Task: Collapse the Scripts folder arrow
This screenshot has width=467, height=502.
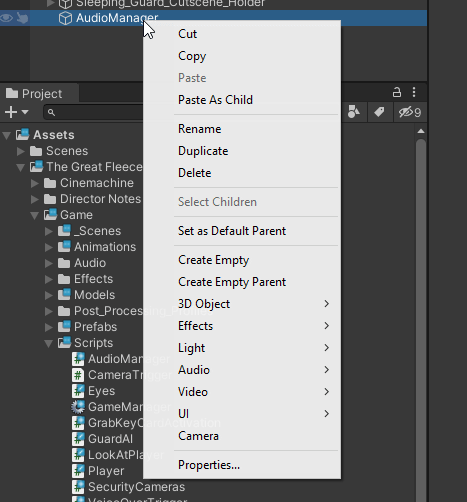Action: click(49, 343)
